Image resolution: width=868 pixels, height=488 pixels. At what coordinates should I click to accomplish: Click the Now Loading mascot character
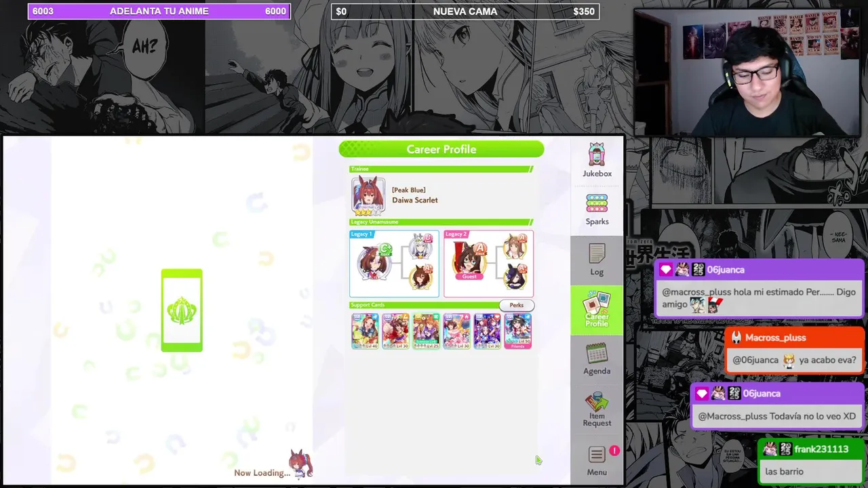point(300,464)
